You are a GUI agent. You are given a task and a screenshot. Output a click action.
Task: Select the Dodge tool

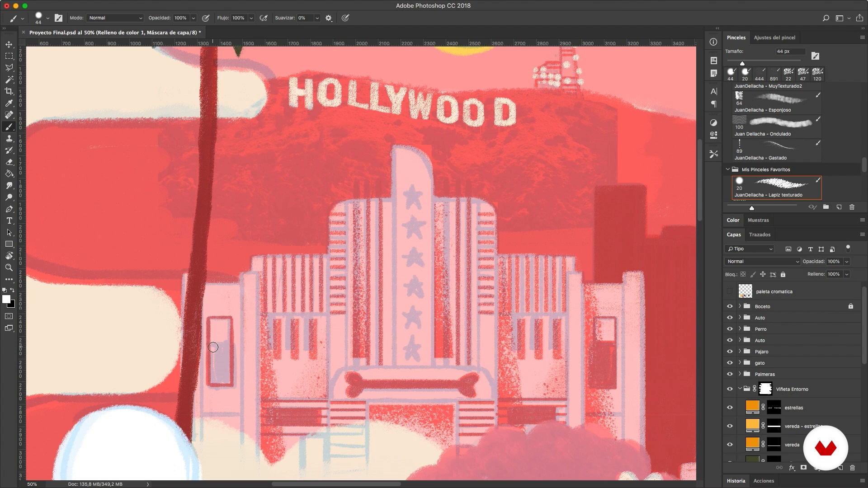9,197
